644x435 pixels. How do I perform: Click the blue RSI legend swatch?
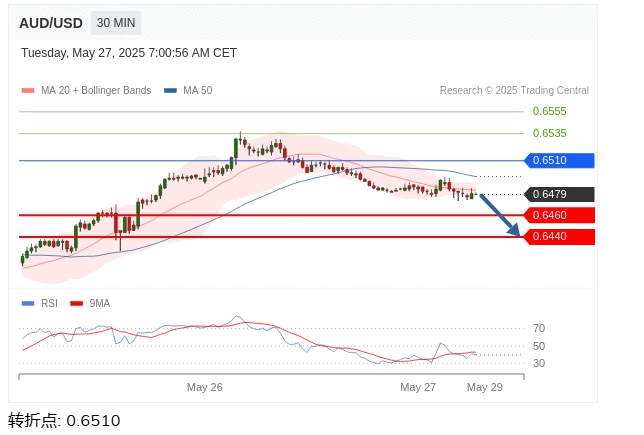[x=28, y=304]
